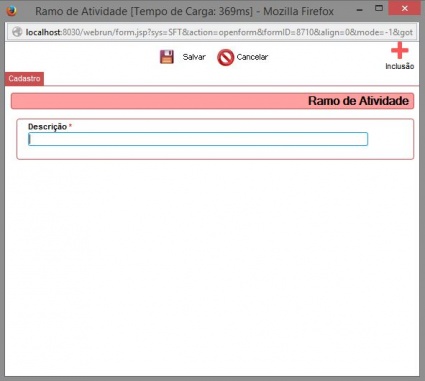The height and width of the screenshot is (381, 425).
Task: Maximize the Ramo de Atividade window
Action: coord(379,8)
